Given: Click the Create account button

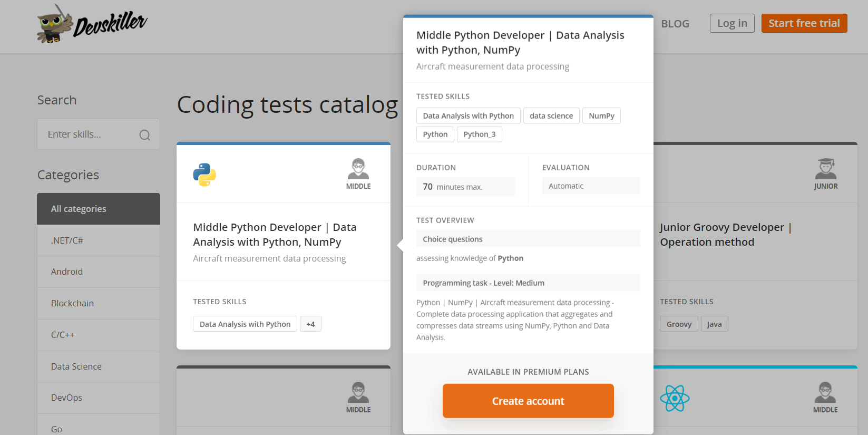Looking at the screenshot, I should coord(528,401).
